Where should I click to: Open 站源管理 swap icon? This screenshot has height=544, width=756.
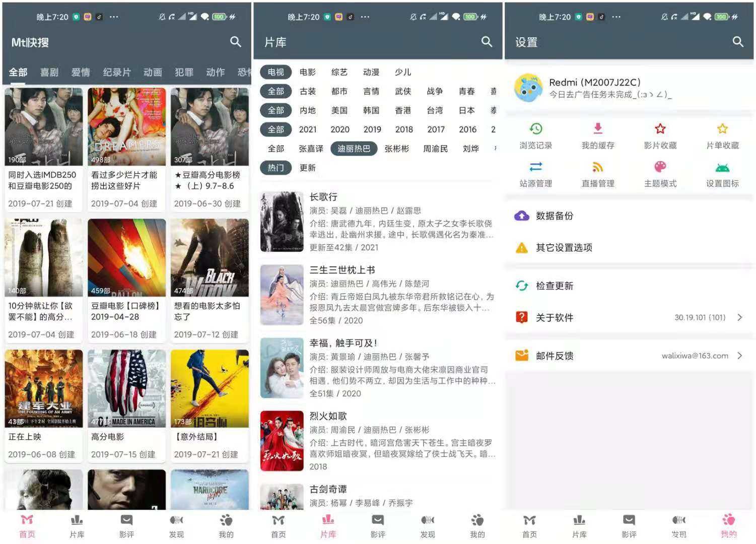536,167
